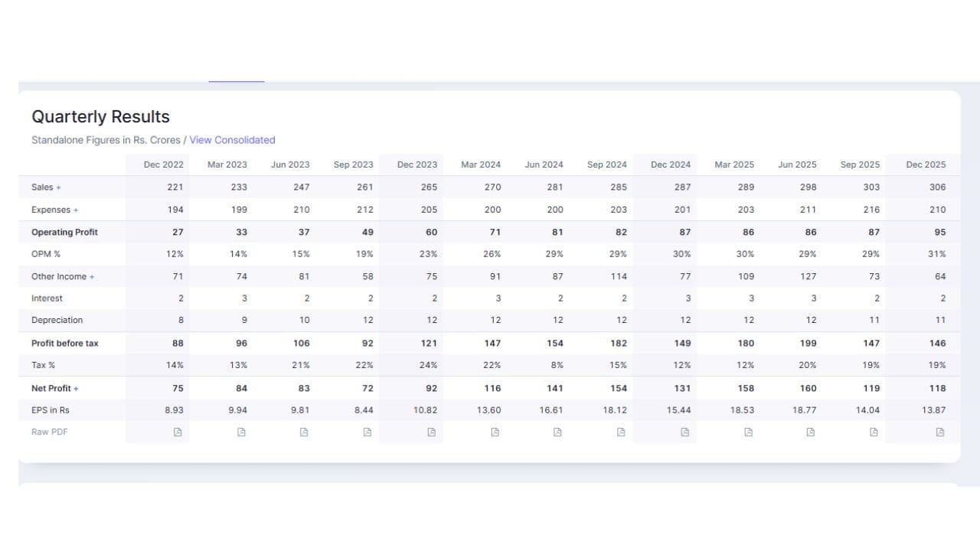Open the Dec 2023 Raw PDF icon
Screen dimensions: 980x551
pyautogui.click(x=431, y=432)
